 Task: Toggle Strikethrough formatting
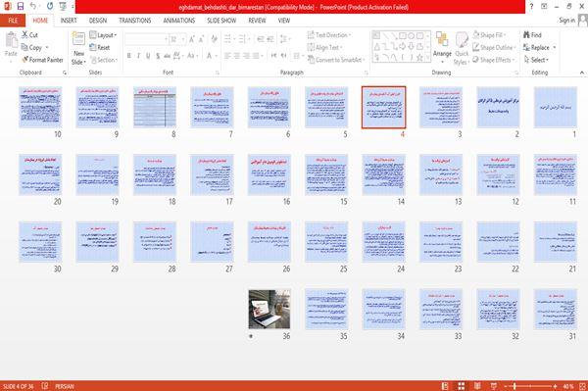[168, 56]
